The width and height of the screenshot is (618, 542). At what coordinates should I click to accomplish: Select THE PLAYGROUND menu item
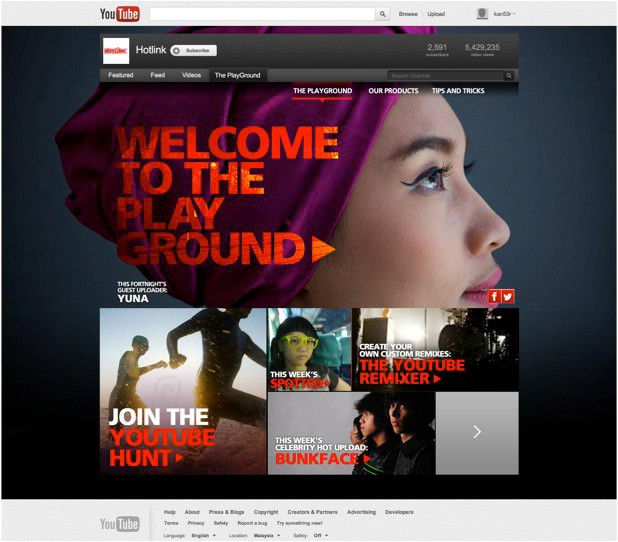pos(322,91)
